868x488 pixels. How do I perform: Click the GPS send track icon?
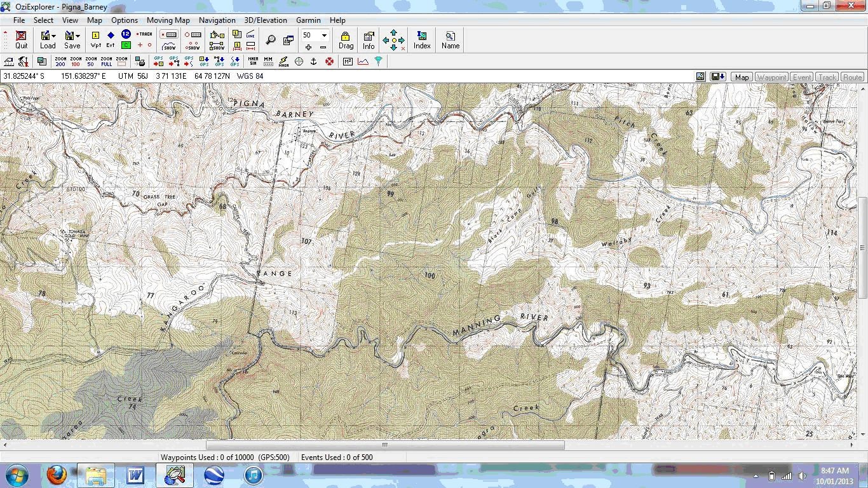[x=189, y=62]
